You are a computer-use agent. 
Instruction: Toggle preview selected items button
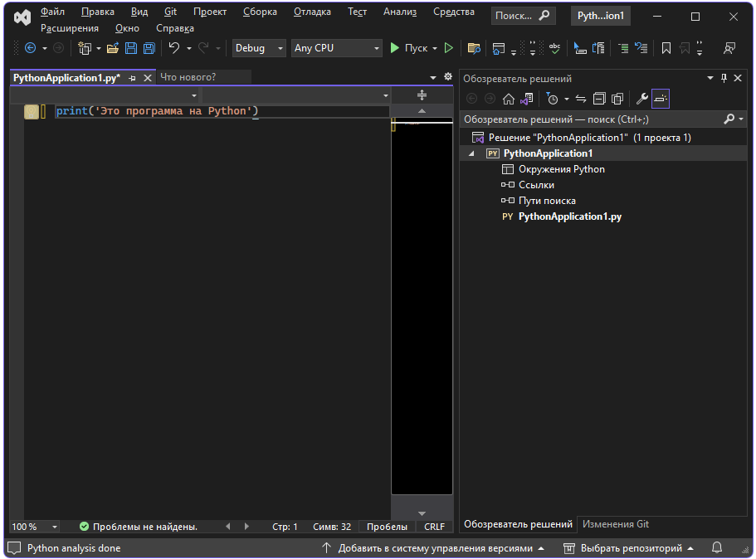coord(661,99)
